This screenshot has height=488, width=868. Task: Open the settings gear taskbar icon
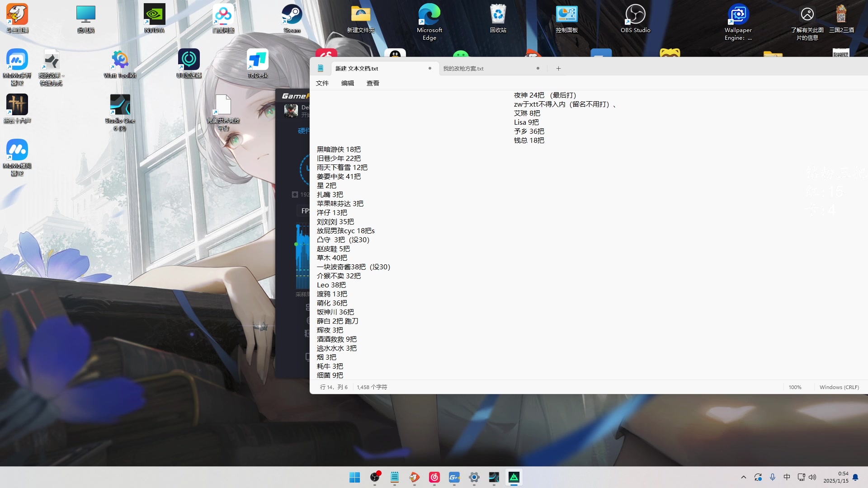pos(474,477)
